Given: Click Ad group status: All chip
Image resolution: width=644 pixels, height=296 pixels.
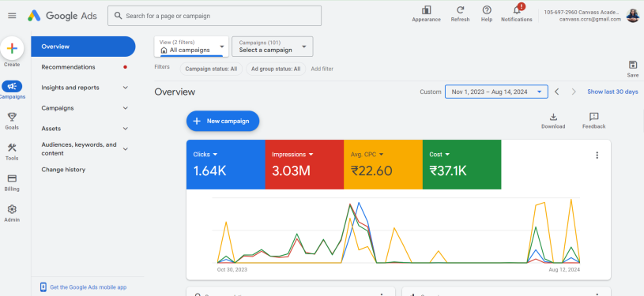Looking at the screenshot, I should pos(276,69).
